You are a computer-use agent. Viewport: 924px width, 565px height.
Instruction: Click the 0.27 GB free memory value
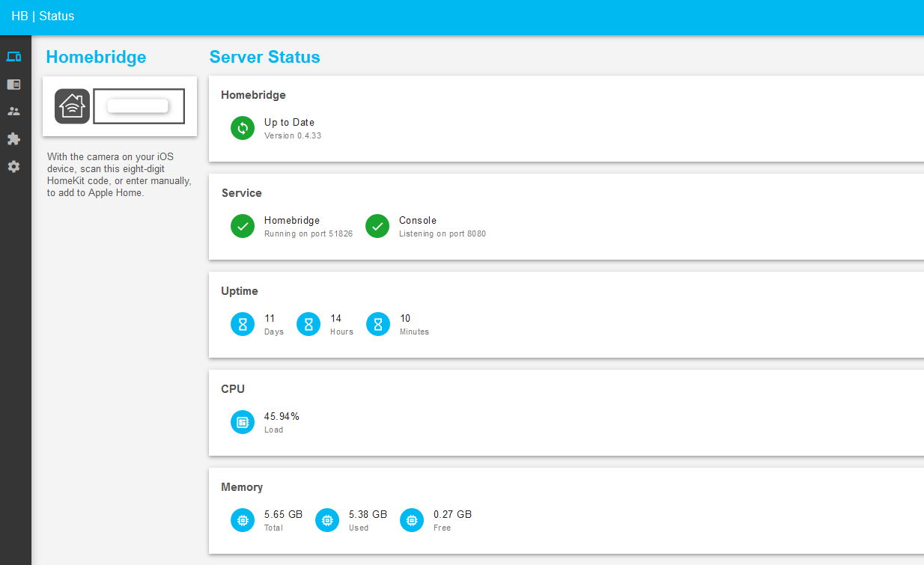point(452,514)
